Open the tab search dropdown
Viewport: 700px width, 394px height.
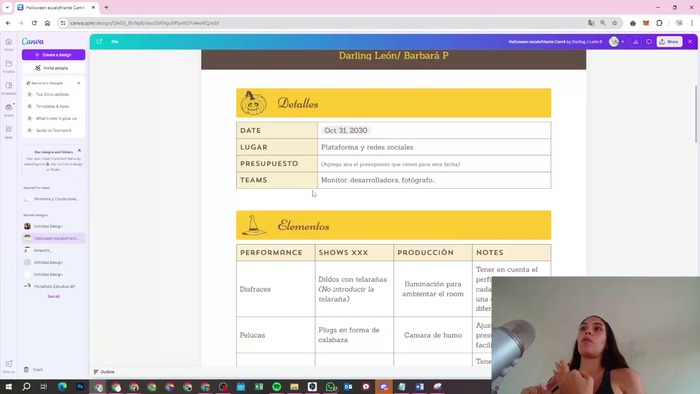[7, 8]
